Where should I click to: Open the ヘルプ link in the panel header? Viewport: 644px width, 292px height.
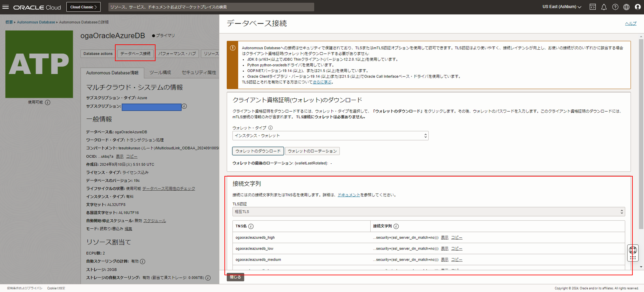(x=630, y=23)
